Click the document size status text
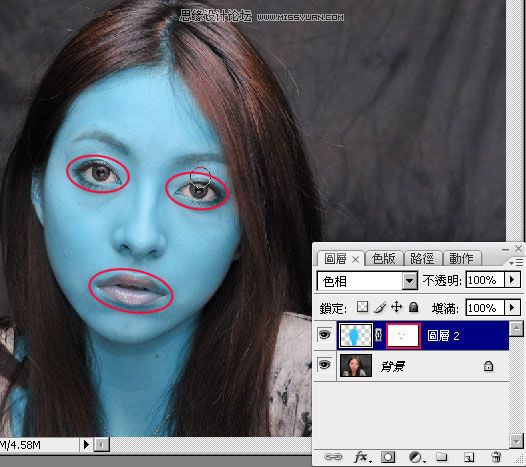Viewport: 526px width, 467px height. (x=20, y=445)
